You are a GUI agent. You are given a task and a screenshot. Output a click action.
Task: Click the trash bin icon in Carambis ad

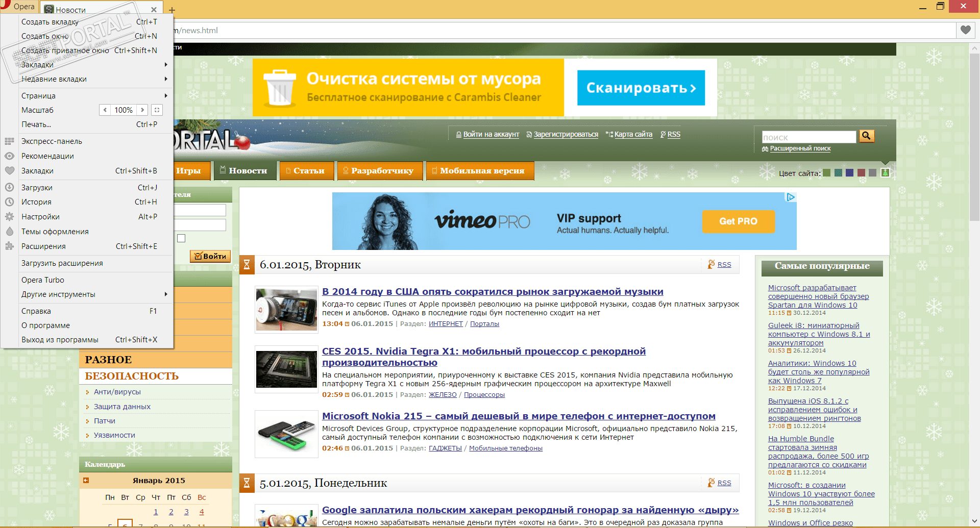(280, 87)
